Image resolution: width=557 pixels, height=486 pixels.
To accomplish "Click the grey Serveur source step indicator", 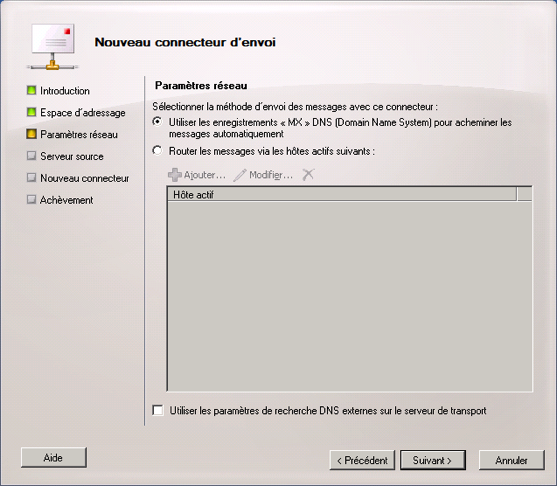I will point(32,156).
